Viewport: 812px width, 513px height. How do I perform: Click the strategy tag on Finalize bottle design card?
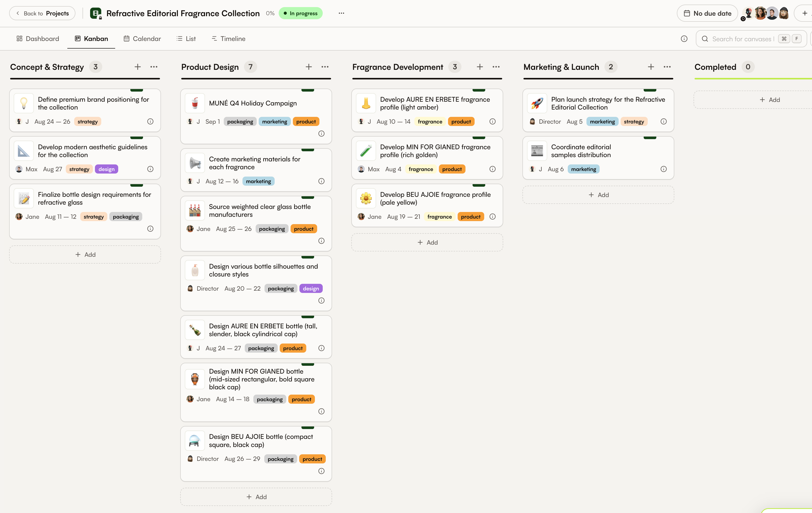pos(93,216)
